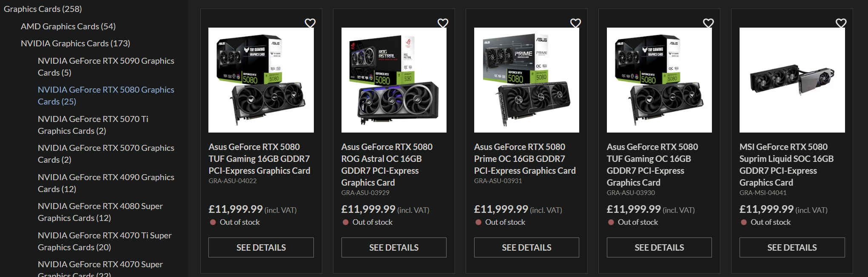The height and width of the screenshot is (277, 868).
Task: Open Asus TUF Gaming OC title link
Action: [652, 164]
